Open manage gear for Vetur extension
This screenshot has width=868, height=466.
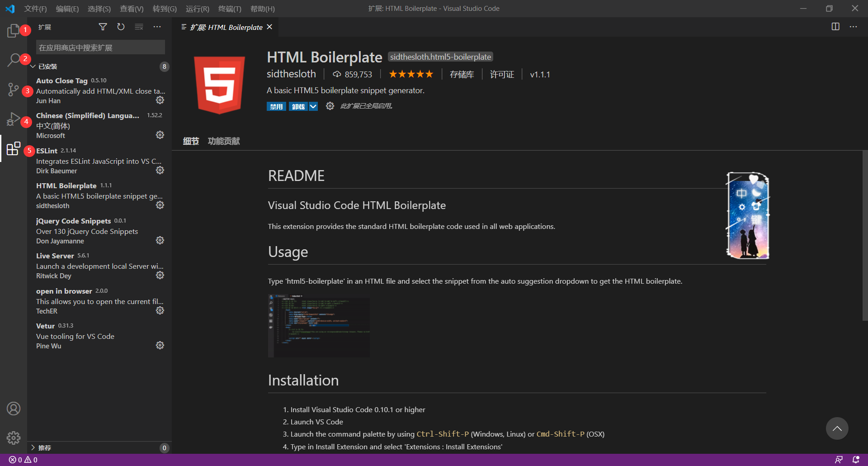point(160,345)
